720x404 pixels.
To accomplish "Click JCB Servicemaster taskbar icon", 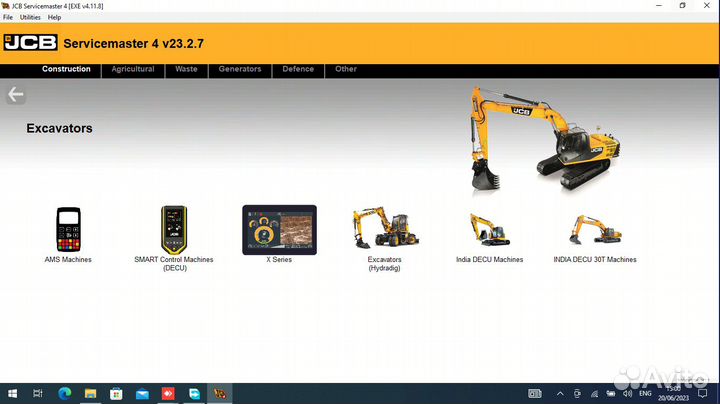I will [220, 393].
